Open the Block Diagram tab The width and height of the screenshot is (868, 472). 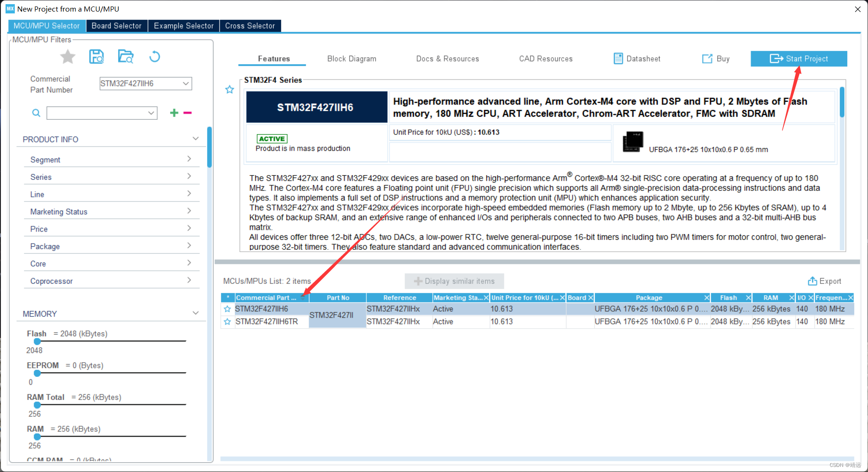(352, 59)
